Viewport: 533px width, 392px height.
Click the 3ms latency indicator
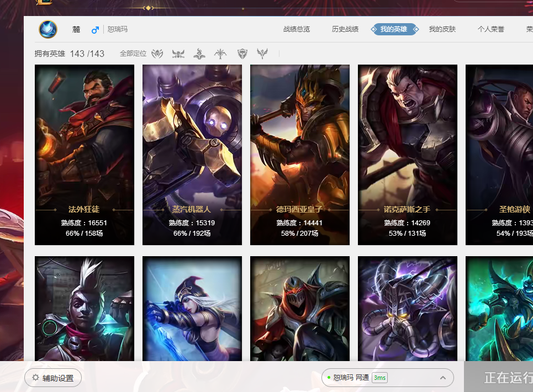click(379, 378)
